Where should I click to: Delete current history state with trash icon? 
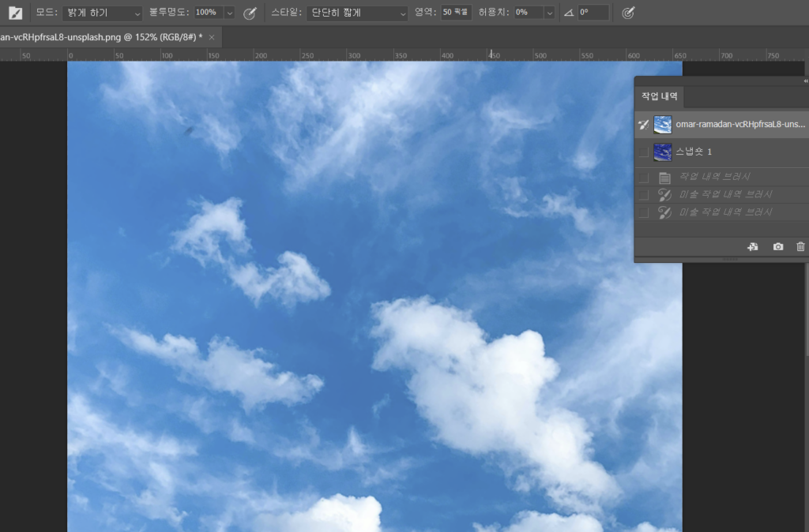pyautogui.click(x=800, y=247)
